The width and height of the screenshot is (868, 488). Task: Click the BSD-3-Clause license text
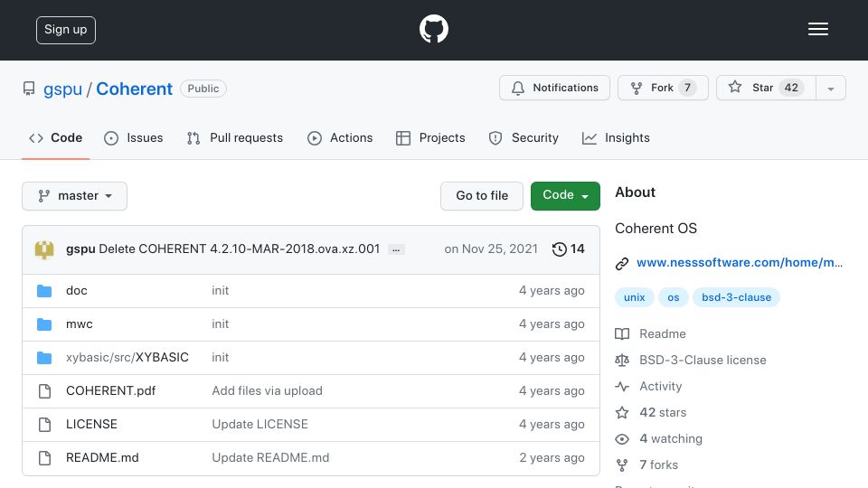pyautogui.click(x=703, y=361)
